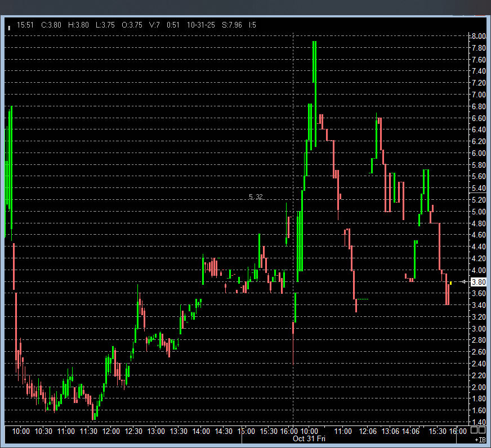Click the current price arrow marker at 3.80
This screenshot has width=491, height=448.
(x=464, y=282)
